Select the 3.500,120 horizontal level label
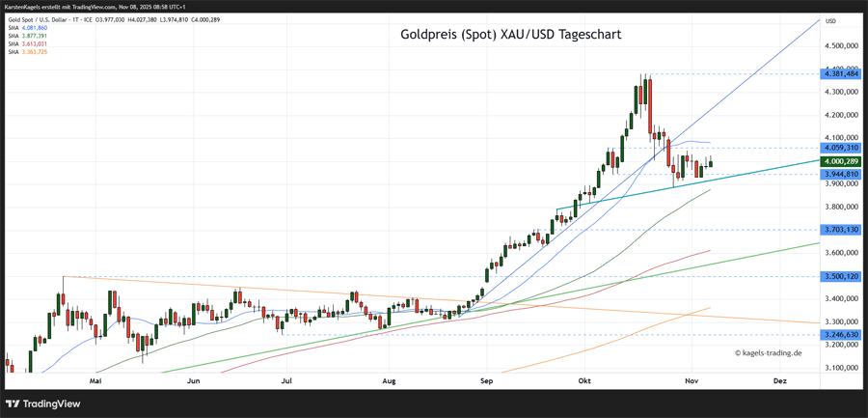 pos(841,276)
